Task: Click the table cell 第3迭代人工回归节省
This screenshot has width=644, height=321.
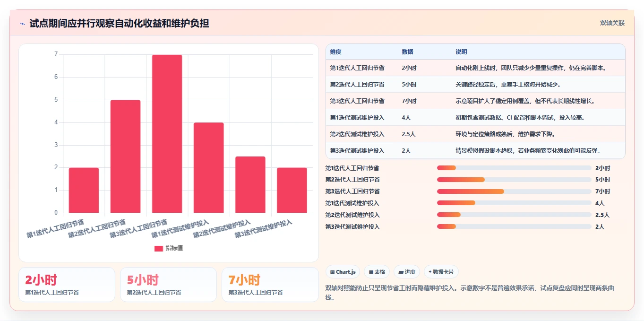Action: [357, 101]
